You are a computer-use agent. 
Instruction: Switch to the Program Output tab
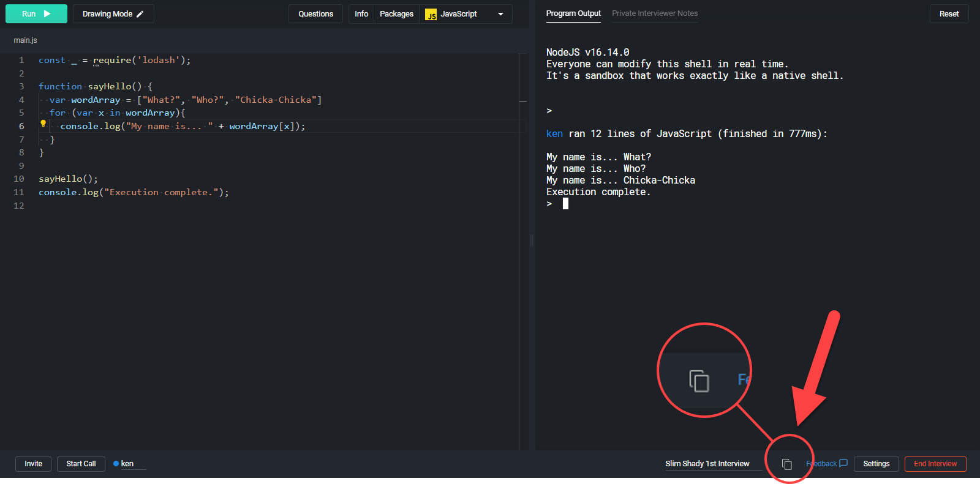point(573,13)
